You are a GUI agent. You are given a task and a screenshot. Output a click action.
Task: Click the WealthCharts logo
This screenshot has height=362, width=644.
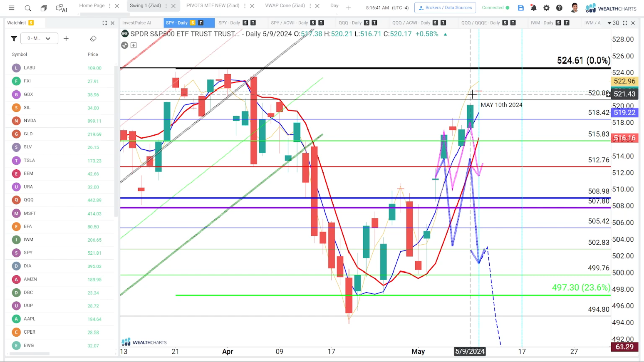pos(611,8)
